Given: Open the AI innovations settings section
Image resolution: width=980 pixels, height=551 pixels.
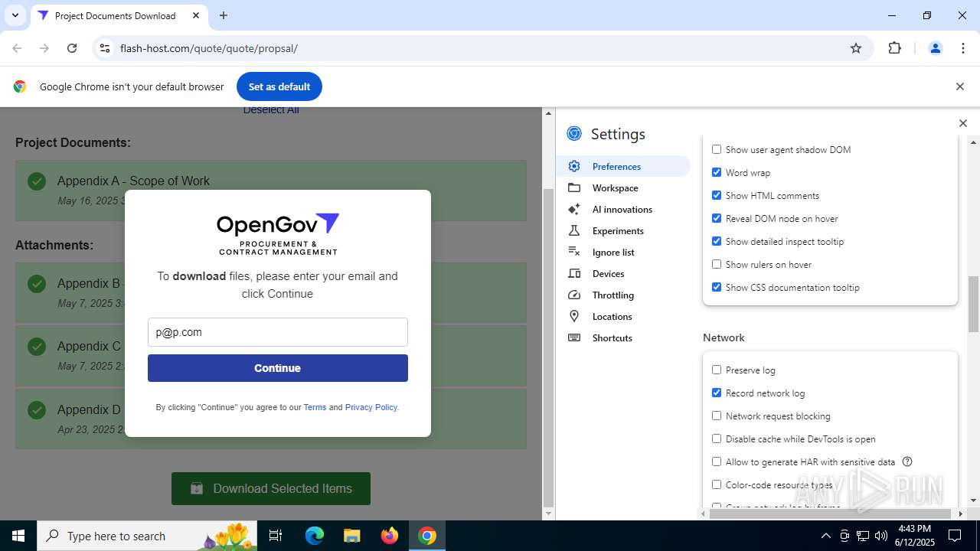Looking at the screenshot, I should [624, 209].
